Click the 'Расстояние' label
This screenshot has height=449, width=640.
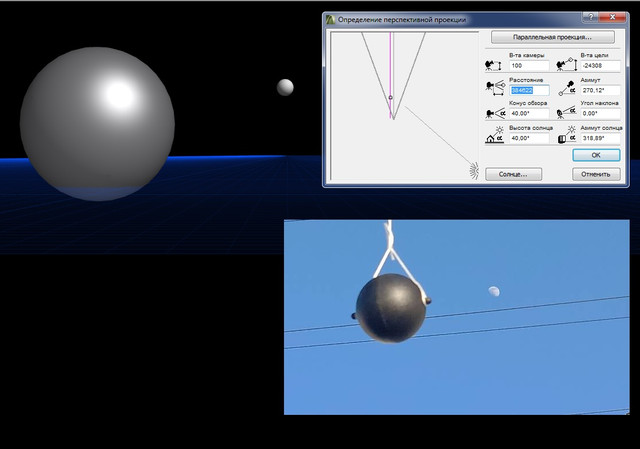(526, 80)
